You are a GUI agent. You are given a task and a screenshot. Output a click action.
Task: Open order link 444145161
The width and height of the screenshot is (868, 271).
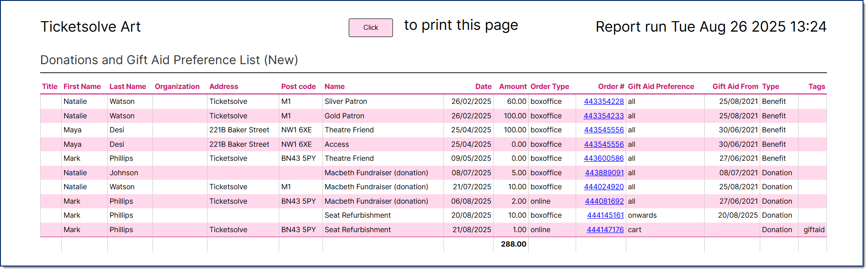coord(605,215)
